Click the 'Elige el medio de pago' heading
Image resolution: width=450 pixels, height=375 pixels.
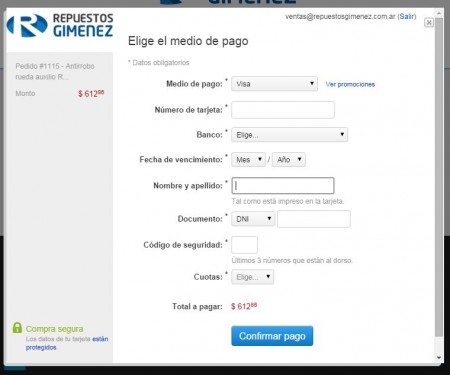point(188,41)
